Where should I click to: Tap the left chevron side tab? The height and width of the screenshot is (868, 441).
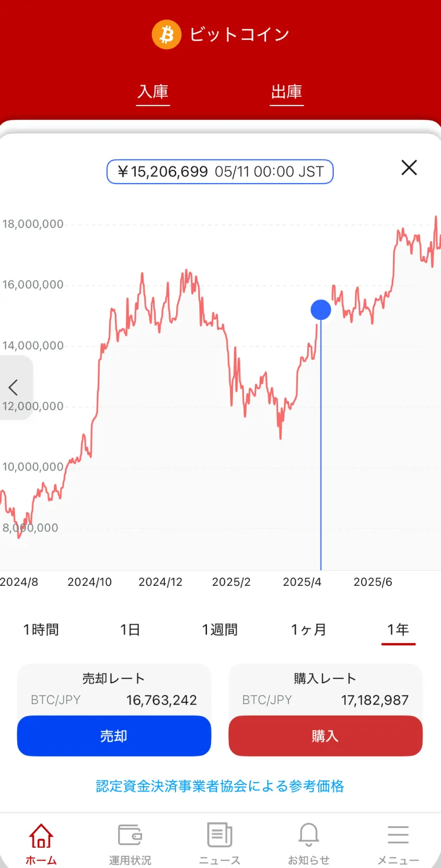14,387
